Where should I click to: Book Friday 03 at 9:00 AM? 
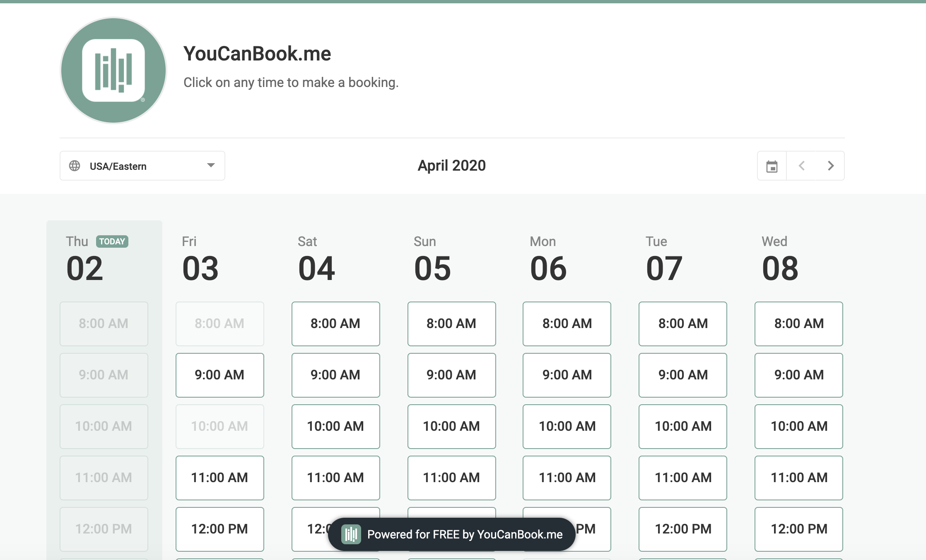pyautogui.click(x=219, y=375)
